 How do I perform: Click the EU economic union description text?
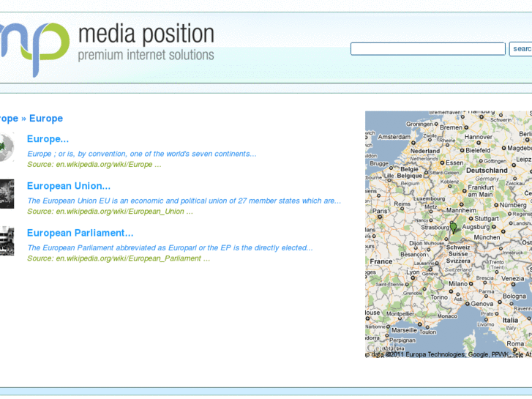click(184, 201)
